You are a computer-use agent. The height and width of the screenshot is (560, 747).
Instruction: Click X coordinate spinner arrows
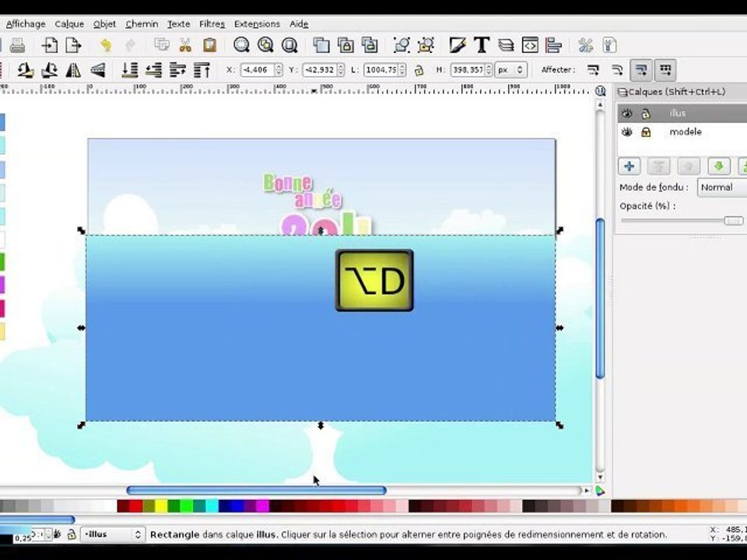[x=279, y=70]
